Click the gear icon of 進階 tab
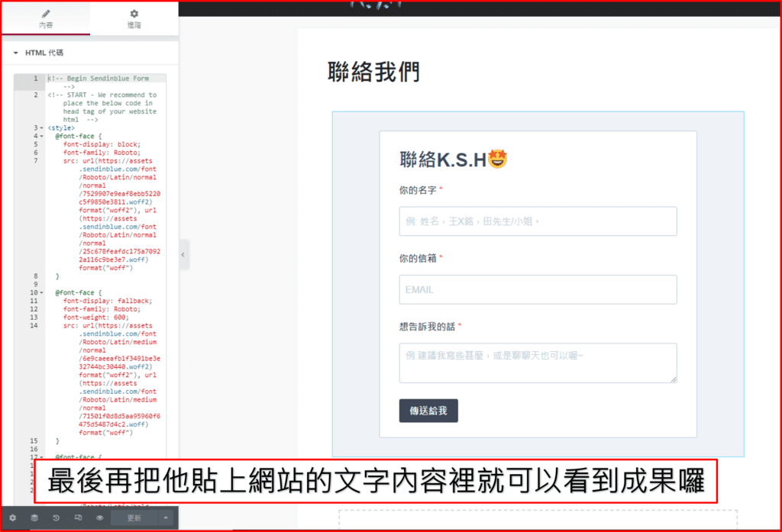Viewport: 782px width, 532px height. [x=134, y=14]
